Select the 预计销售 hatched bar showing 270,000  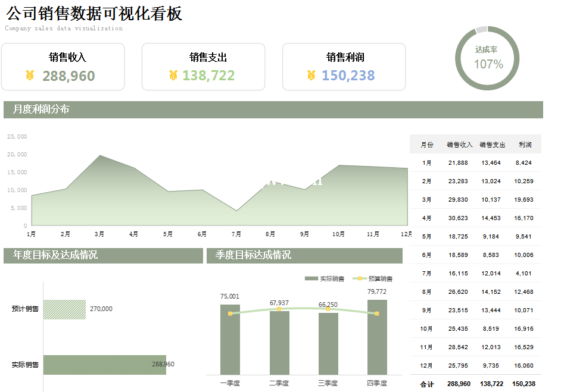[x=64, y=309]
